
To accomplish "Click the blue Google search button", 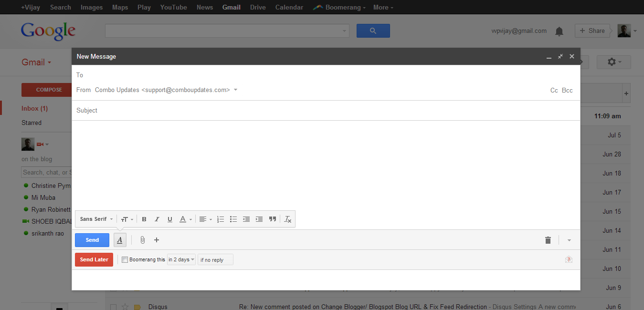I will [373, 31].
